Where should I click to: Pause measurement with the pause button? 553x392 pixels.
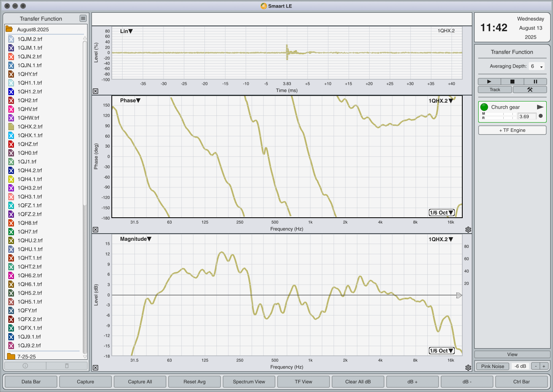pos(535,81)
